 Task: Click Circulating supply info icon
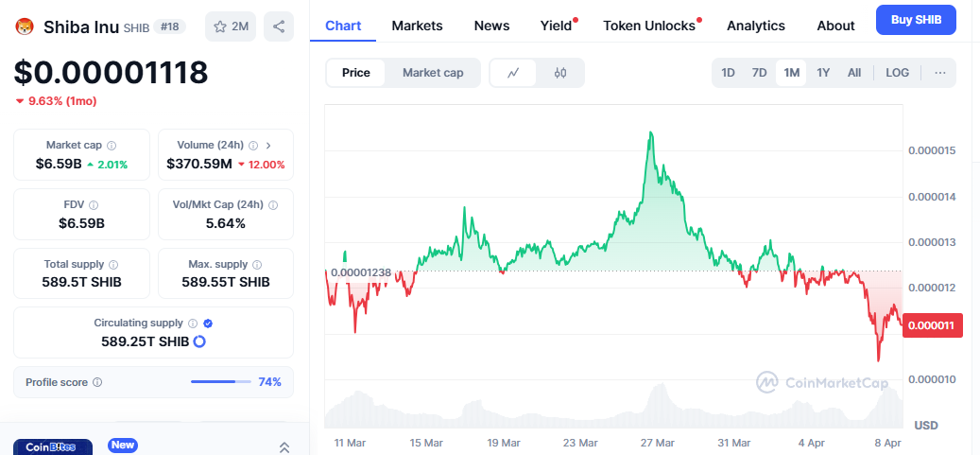193,324
